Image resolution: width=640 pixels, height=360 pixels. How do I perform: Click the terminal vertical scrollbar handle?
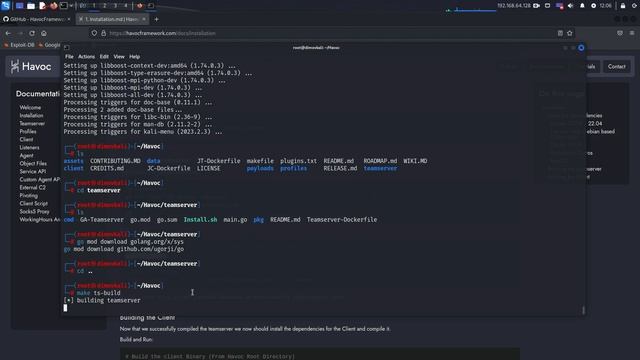[583, 310]
